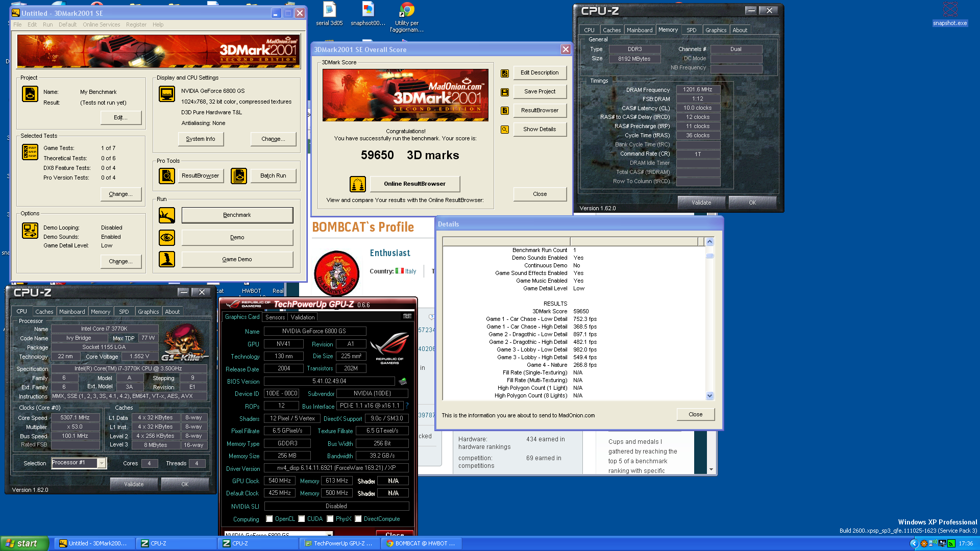Open the GPU selection dropdown at GPU-Z bottom
This screenshot has height=551, width=980.
[329, 534]
